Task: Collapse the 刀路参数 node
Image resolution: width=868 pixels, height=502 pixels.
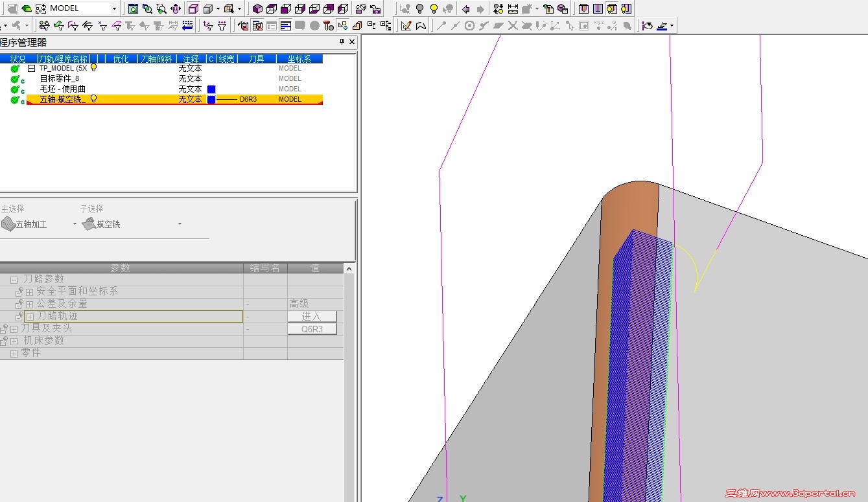Action: [14, 280]
